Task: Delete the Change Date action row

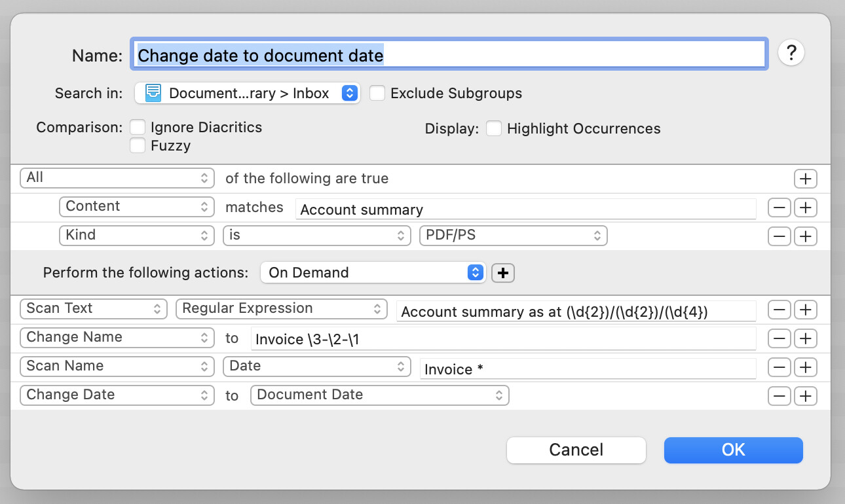Action: click(779, 396)
